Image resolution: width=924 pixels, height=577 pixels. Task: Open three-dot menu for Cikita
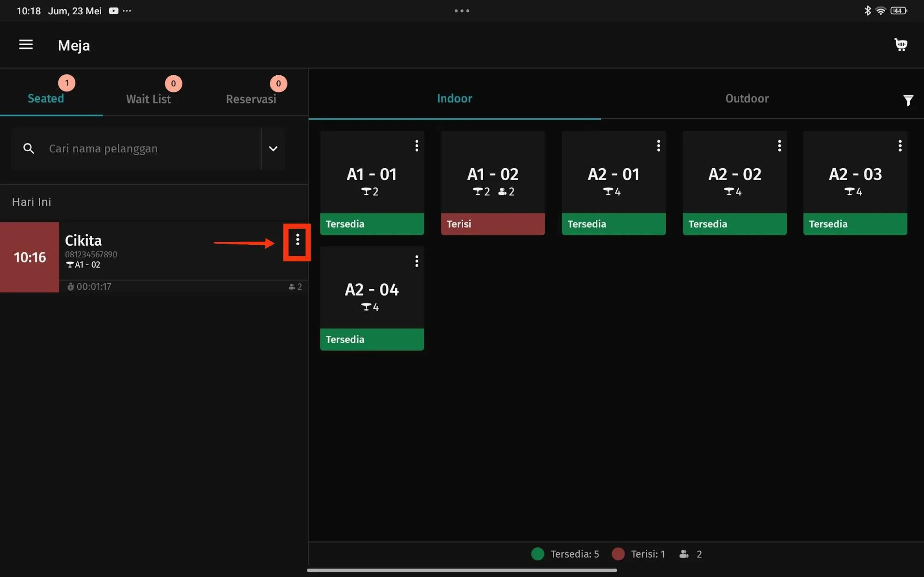(297, 239)
